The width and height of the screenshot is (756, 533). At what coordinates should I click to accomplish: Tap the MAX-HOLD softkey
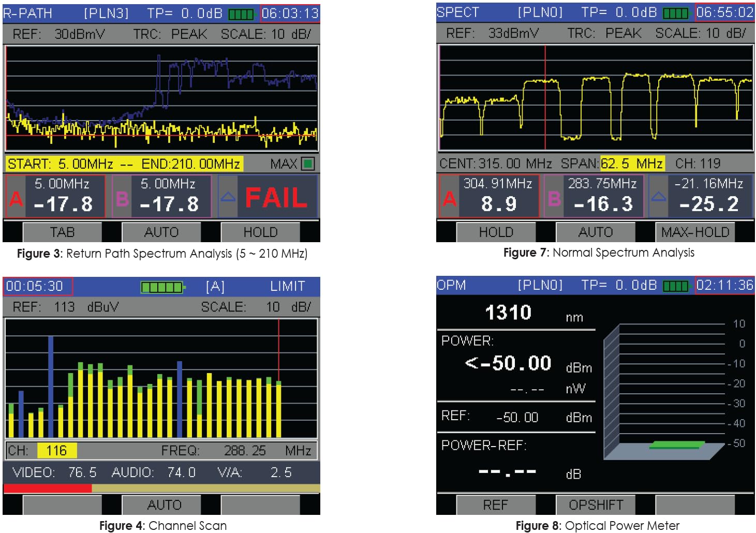pyautogui.click(x=695, y=232)
